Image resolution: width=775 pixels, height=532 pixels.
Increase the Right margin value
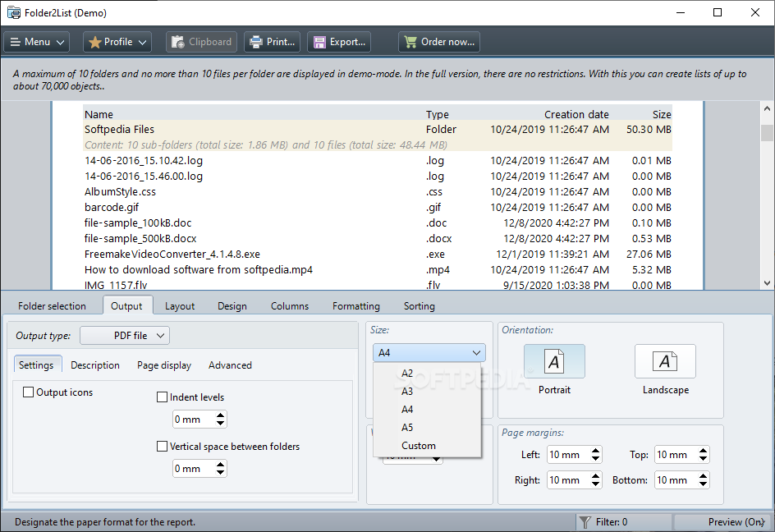[x=595, y=475]
